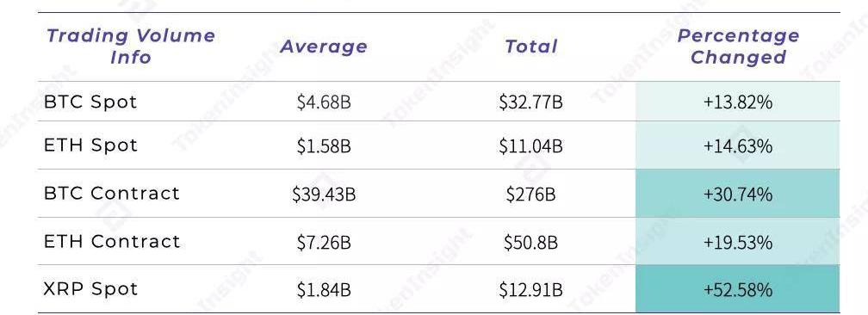
Task: Click the $7.26B average value
Action: [x=324, y=243]
